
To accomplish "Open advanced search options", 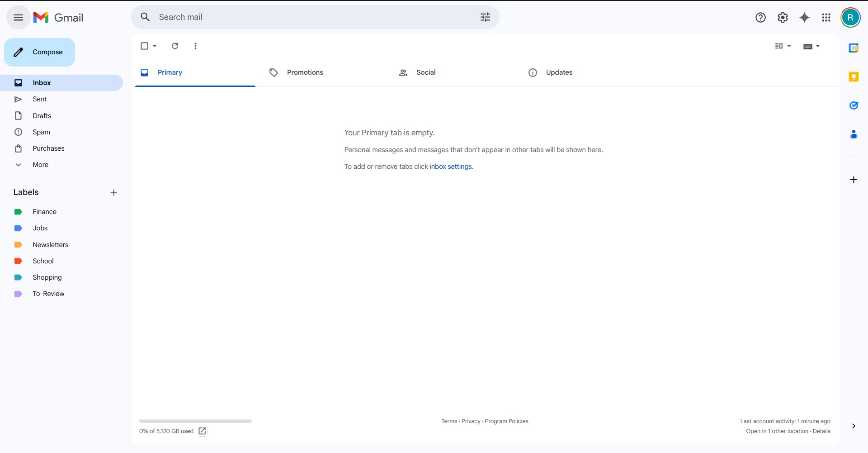I will coord(485,17).
